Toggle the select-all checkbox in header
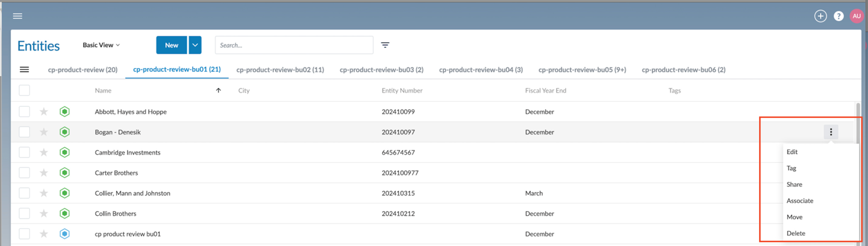The width and height of the screenshot is (868, 246). pos(25,90)
